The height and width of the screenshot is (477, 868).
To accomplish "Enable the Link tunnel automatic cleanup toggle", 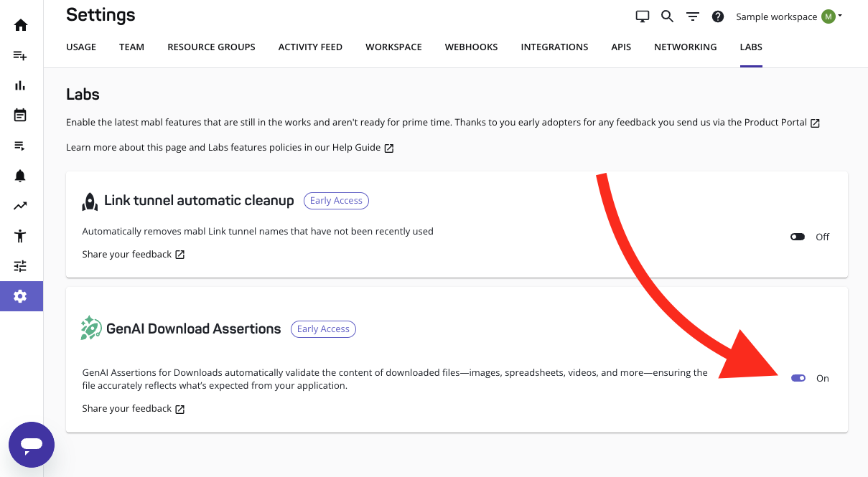I will click(x=798, y=236).
